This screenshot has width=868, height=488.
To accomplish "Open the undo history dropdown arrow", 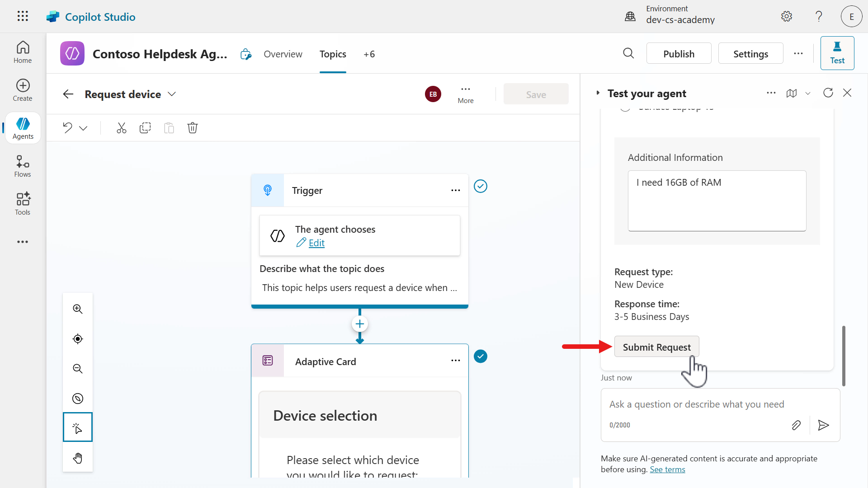I will point(83,128).
